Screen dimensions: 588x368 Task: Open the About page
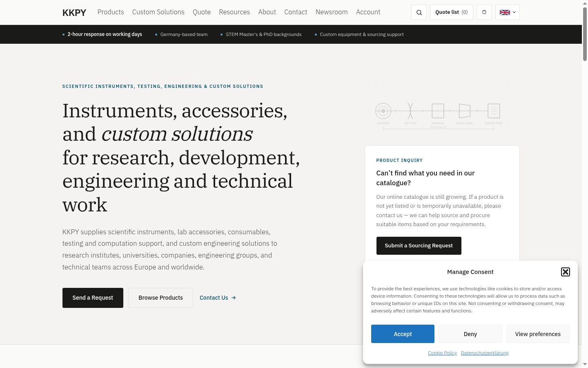point(267,12)
